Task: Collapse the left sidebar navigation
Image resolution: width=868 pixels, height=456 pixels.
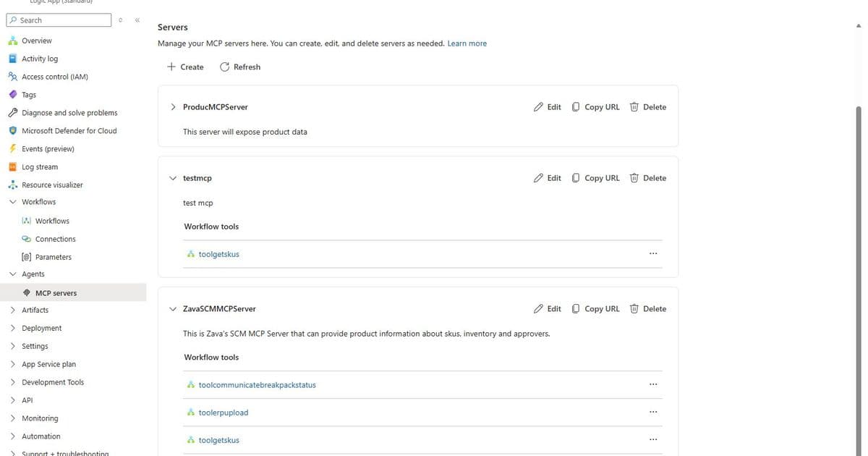Action: pos(137,20)
